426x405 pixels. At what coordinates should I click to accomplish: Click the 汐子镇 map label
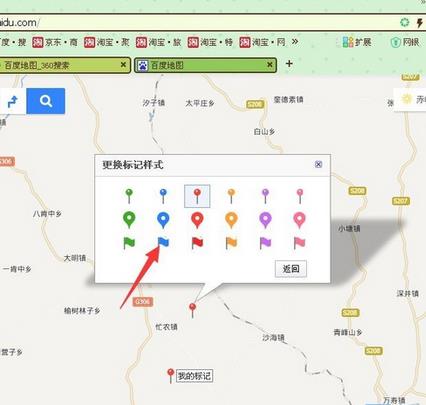point(153,103)
